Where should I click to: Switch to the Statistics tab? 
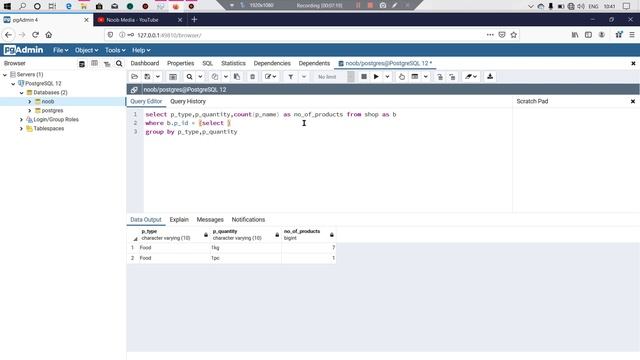coord(233,63)
